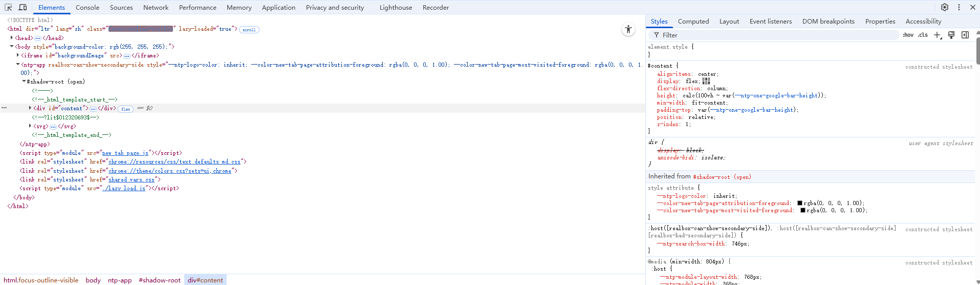980x285 pixels.
Task: Switch to the Computed sidebar tab
Action: click(x=693, y=21)
